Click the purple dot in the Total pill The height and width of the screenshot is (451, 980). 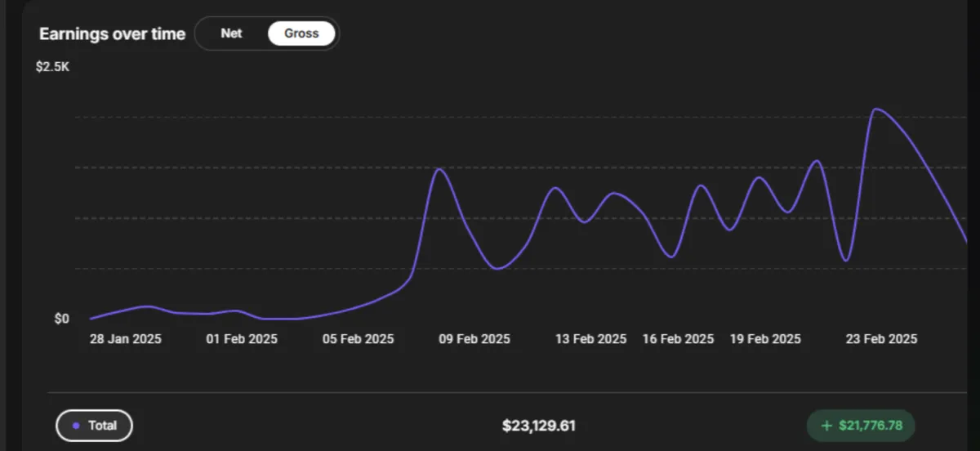(x=77, y=426)
